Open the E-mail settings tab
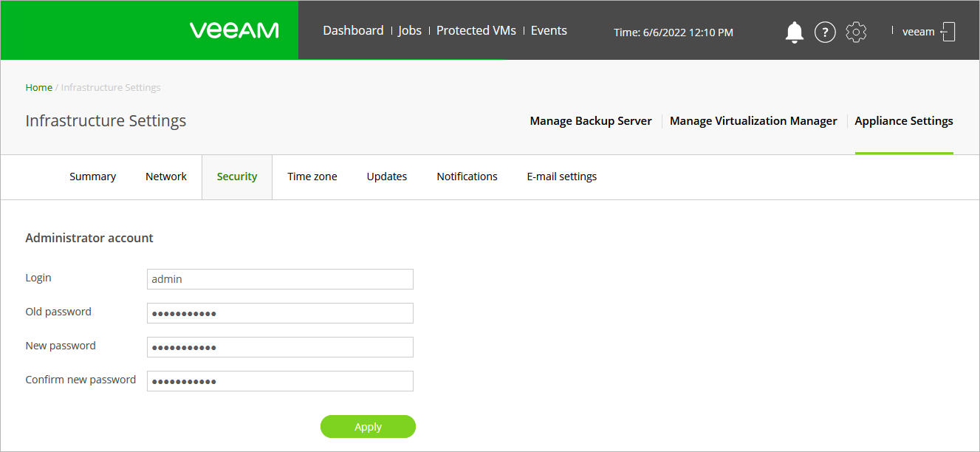This screenshot has width=980, height=452. point(562,177)
